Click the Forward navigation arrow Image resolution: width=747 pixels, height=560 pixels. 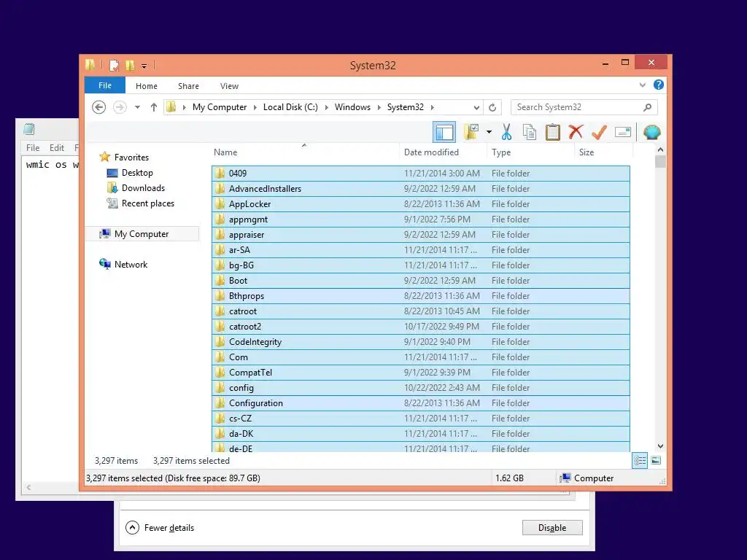tap(120, 107)
